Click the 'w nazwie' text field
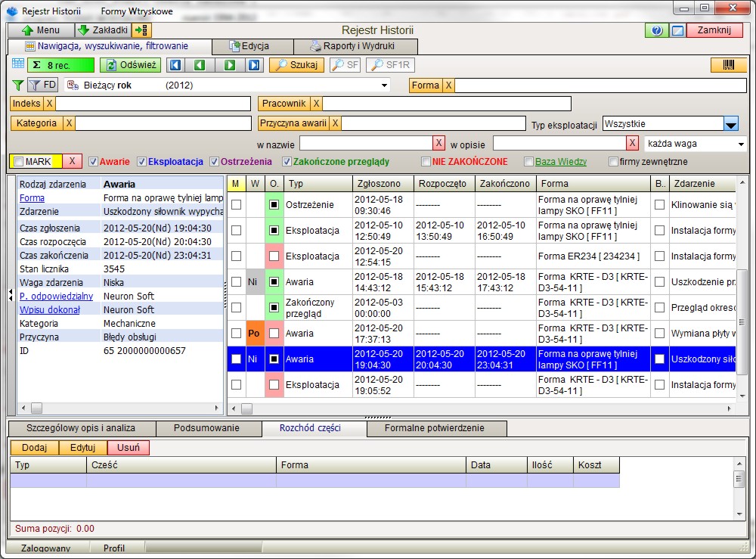 (x=366, y=143)
